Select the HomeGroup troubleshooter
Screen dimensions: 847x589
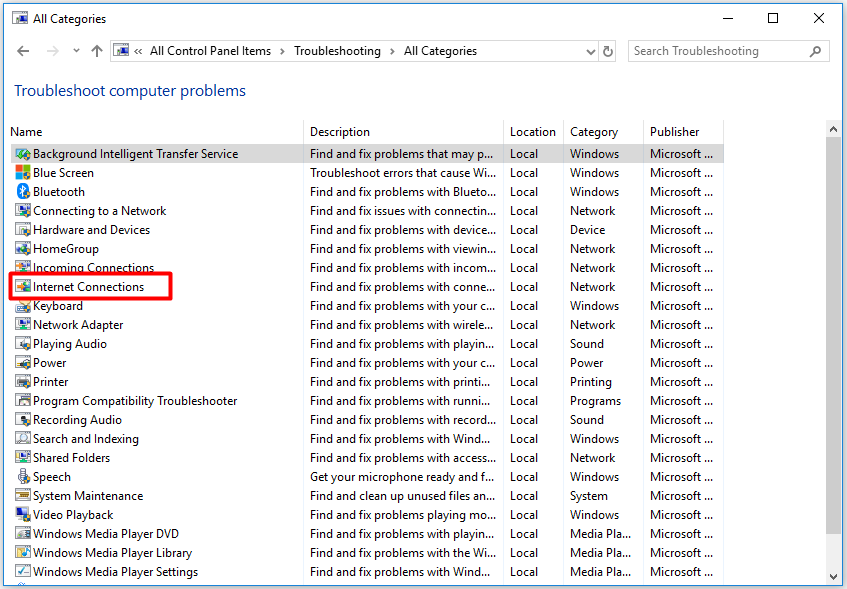pyautogui.click(x=66, y=249)
